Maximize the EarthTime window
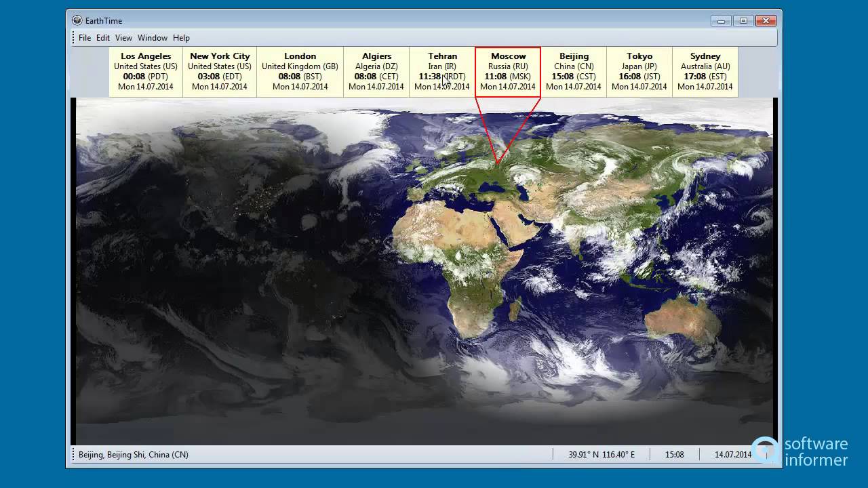 743,21
